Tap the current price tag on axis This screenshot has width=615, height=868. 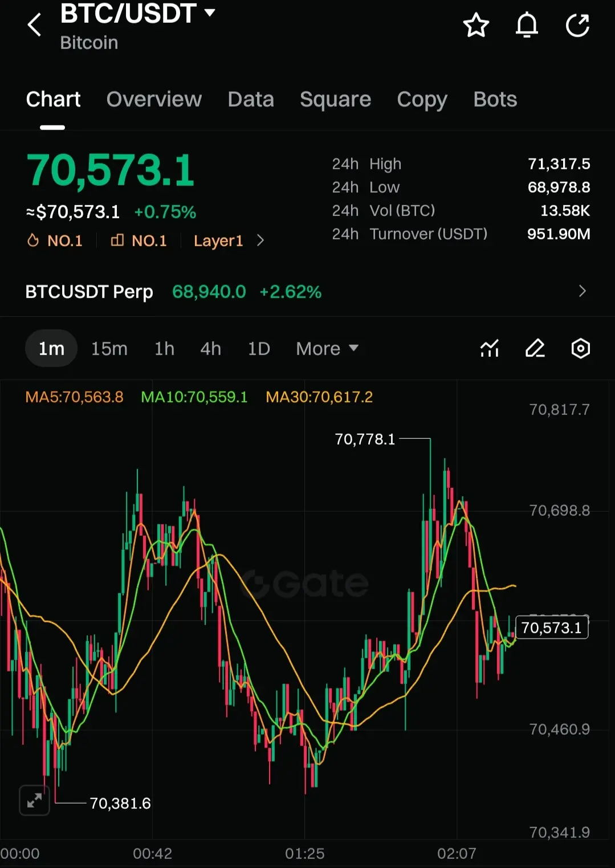[552, 627]
